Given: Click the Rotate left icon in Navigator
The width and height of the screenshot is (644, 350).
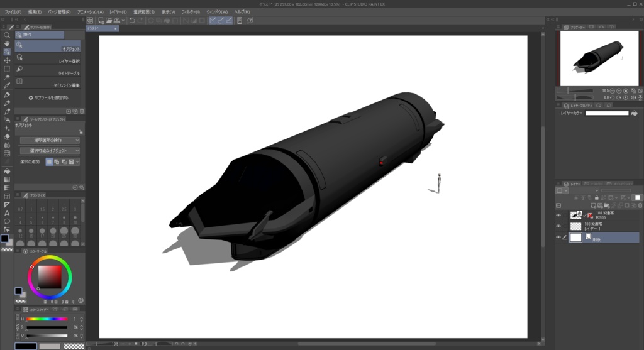Looking at the screenshot, I should click(613, 97).
